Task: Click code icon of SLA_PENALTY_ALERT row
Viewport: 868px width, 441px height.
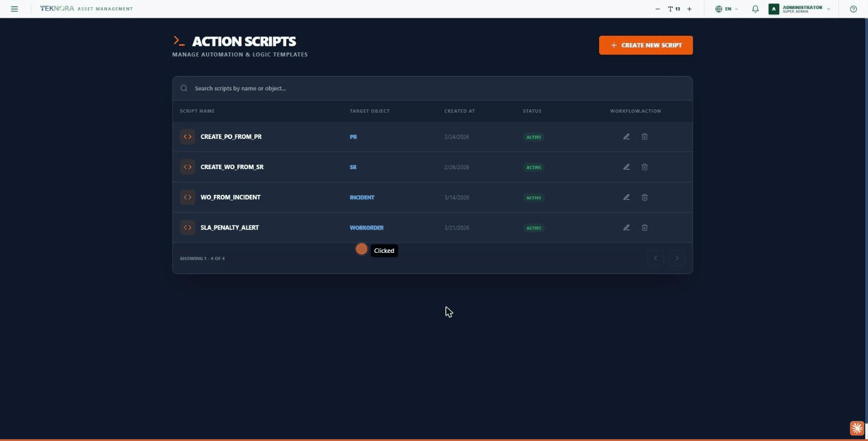Action: coord(187,228)
